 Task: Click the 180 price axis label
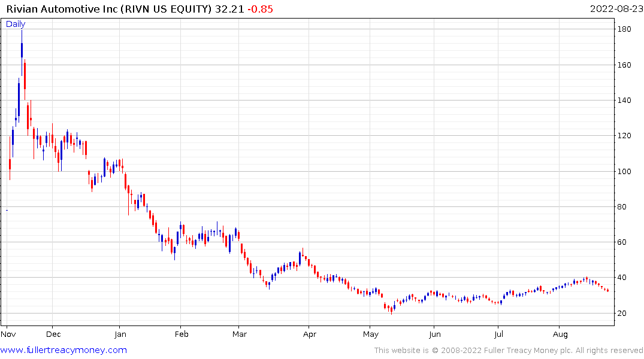[x=624, y=29]
